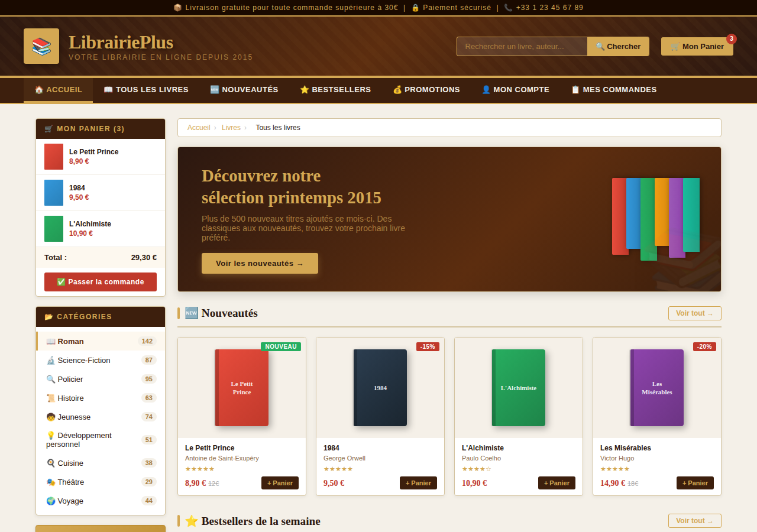The image size is (757, 532).
Task: Click the Le Petit Prince book cover
Action: coord(241,388)
